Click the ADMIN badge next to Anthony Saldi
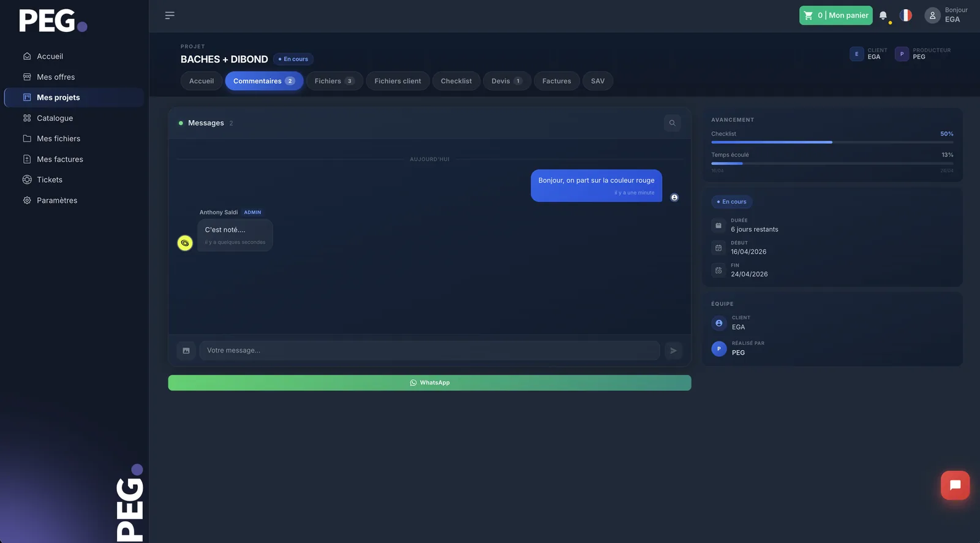 tap(252, 213)
